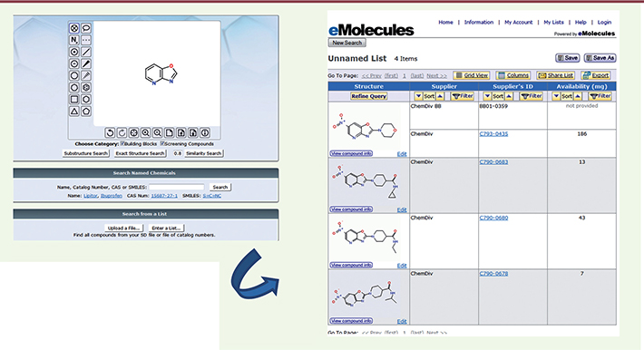Viewport: 644px width, 350px height.
Task: Open the Filter for Supplier's ID column
Action: pos(531,96)
